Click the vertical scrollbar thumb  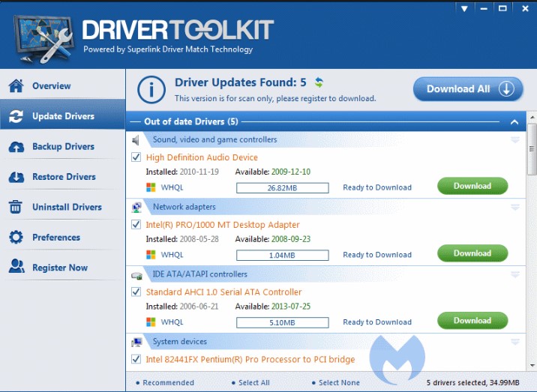[532, 149]
